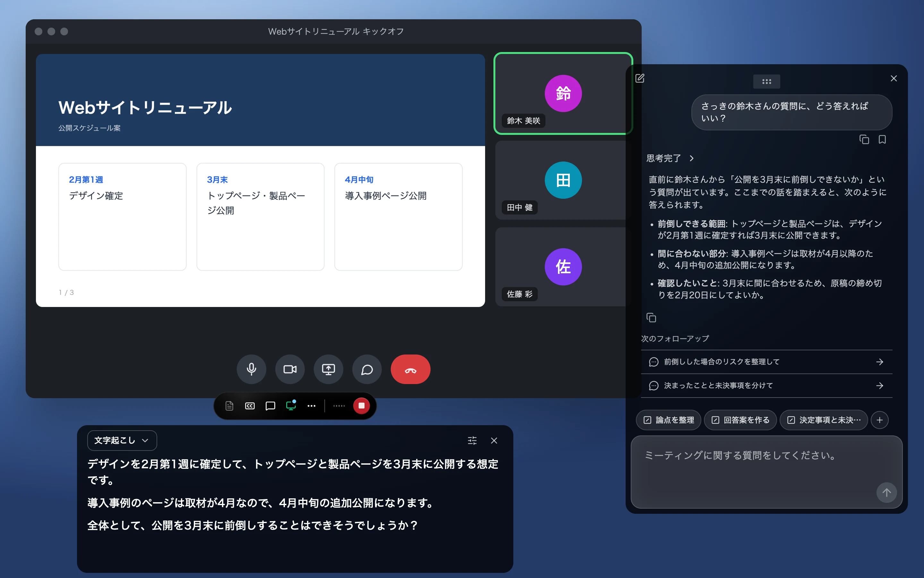
Task: Click the 論点を整理 quick action
Action: pos(668,420)
